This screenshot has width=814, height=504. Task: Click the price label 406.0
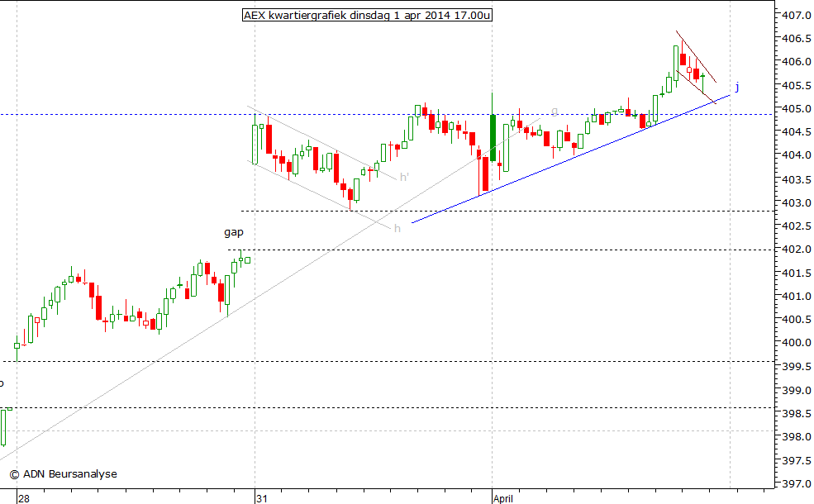(797, 62)
